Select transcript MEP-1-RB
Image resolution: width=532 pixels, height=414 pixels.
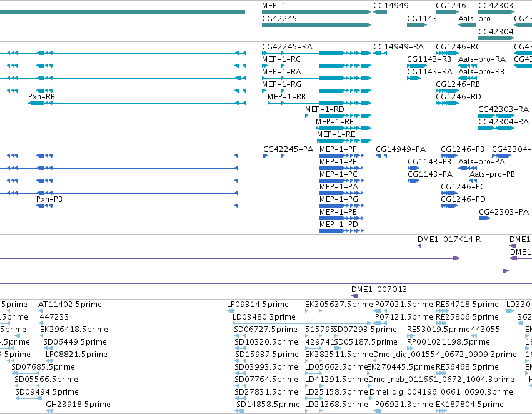[319, 103]
